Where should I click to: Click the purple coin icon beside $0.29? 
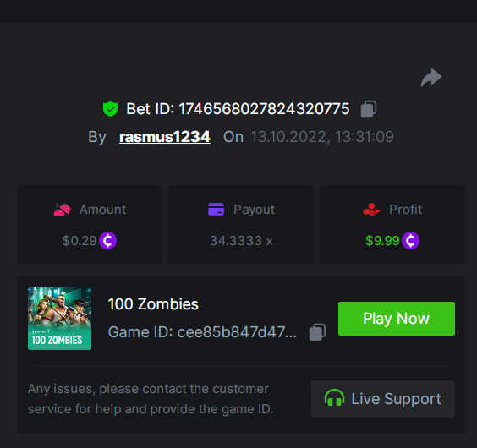108,241
